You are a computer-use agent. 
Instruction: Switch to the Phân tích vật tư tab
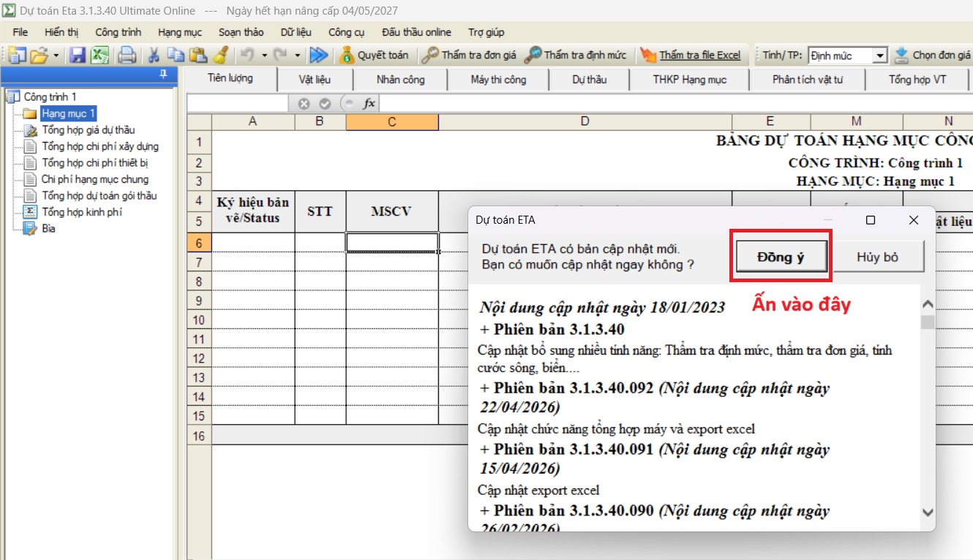click(808, 80)
